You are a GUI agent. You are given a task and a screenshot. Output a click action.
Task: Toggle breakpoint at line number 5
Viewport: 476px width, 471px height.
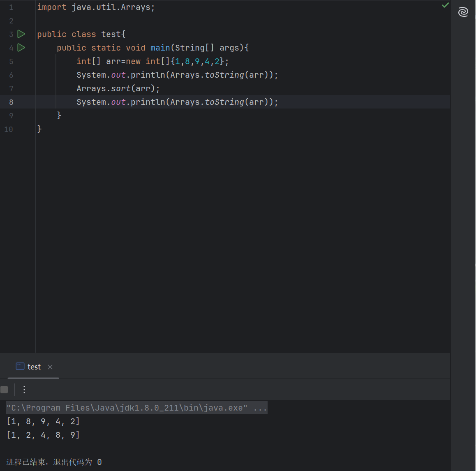click(11, 62)
